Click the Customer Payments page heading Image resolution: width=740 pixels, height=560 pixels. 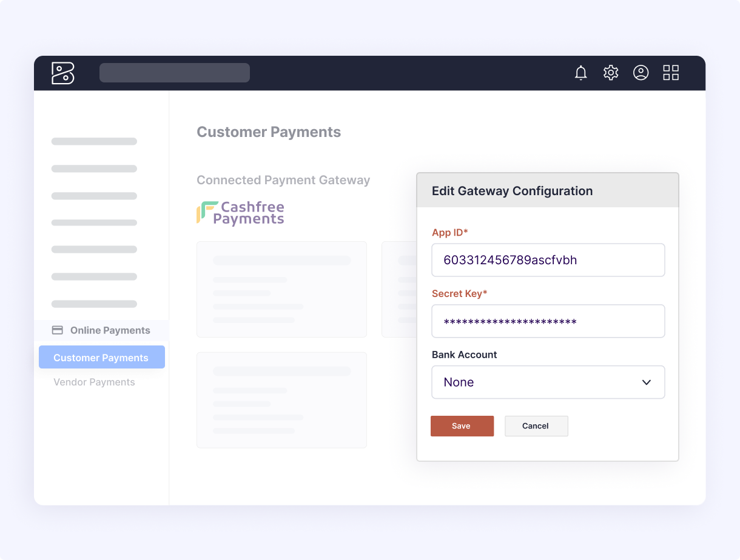click(269, 132)
